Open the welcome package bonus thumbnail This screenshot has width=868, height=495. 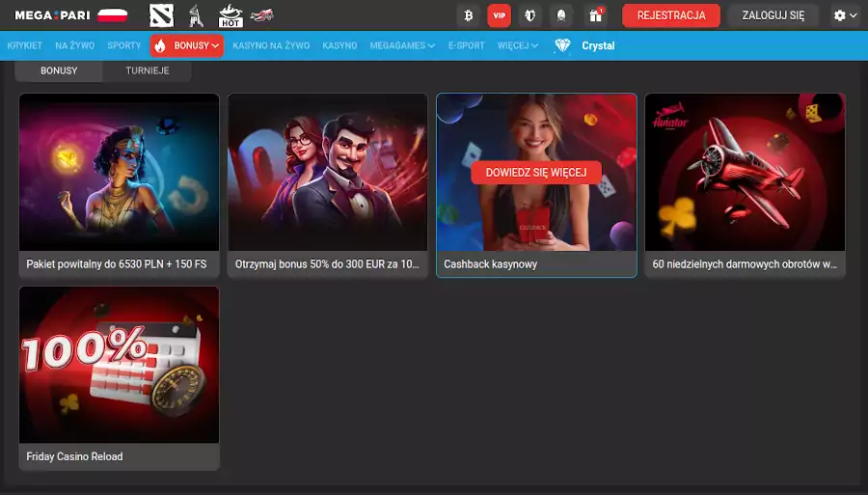click(119, 172)
